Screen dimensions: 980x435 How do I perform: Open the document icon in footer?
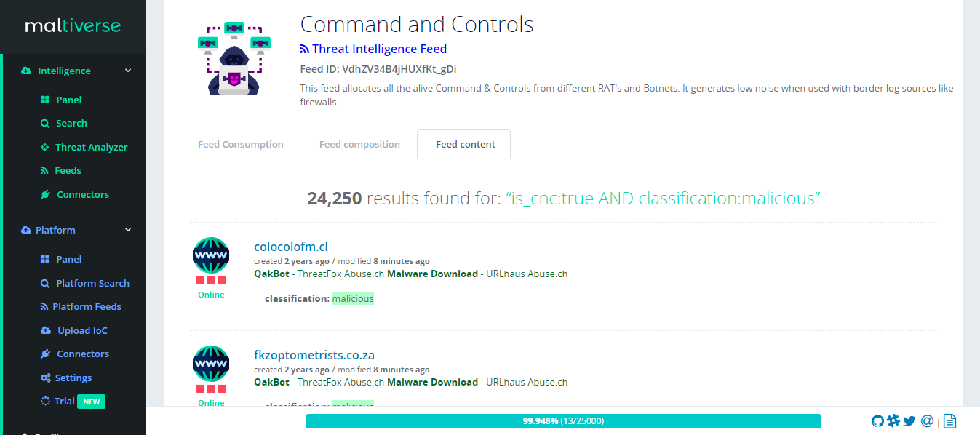pos(950,421)
